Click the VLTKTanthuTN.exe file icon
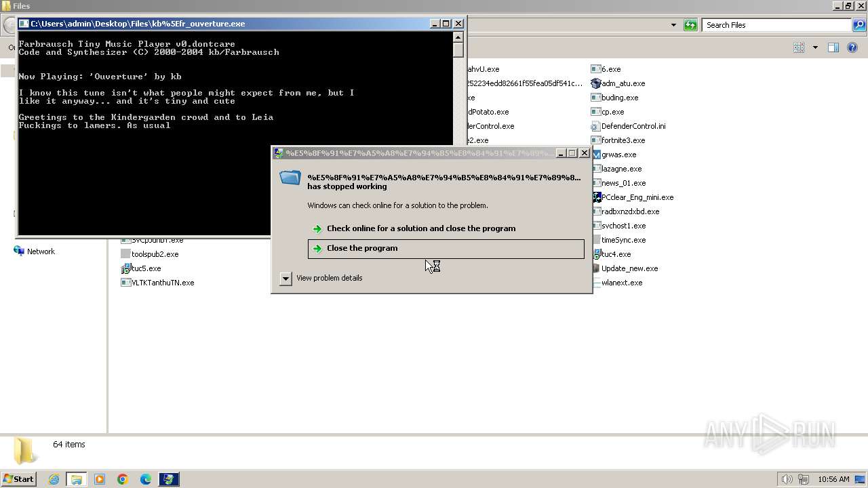This screenshot has width=868, height=488. 125,283
